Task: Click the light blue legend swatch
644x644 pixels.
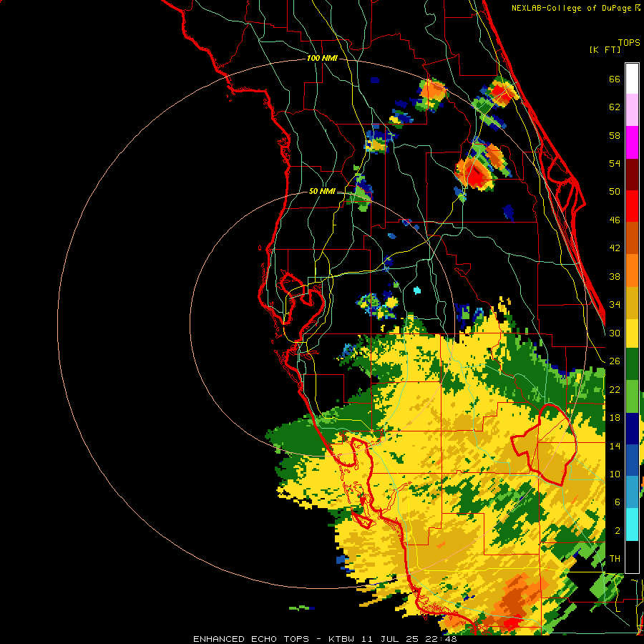Action: coord(632,492)
